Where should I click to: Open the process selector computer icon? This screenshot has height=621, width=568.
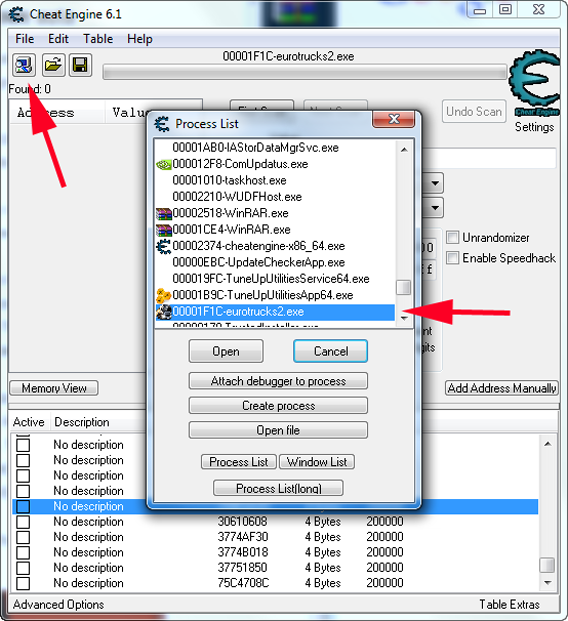tap(24, 65)
